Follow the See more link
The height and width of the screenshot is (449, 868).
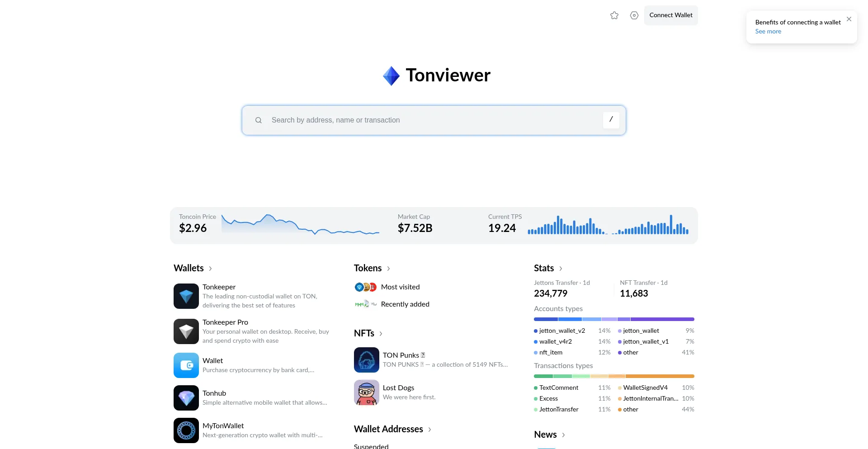pyautogui.click(x=768, y=32)
